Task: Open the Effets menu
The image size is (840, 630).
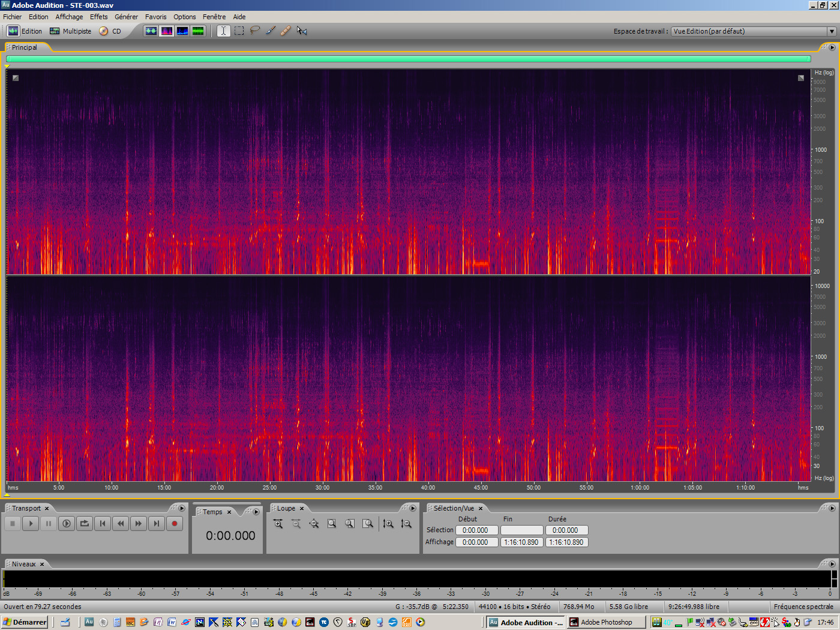Action: (98, 17)
